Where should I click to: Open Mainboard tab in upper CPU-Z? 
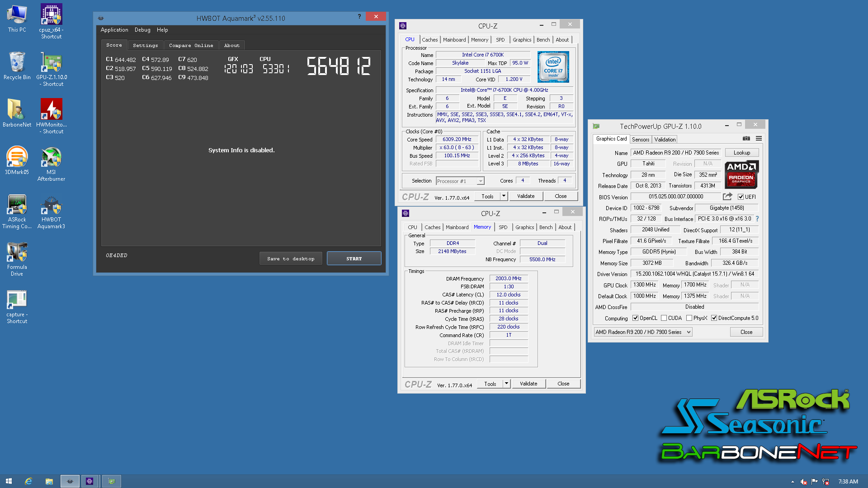point(454,40)
